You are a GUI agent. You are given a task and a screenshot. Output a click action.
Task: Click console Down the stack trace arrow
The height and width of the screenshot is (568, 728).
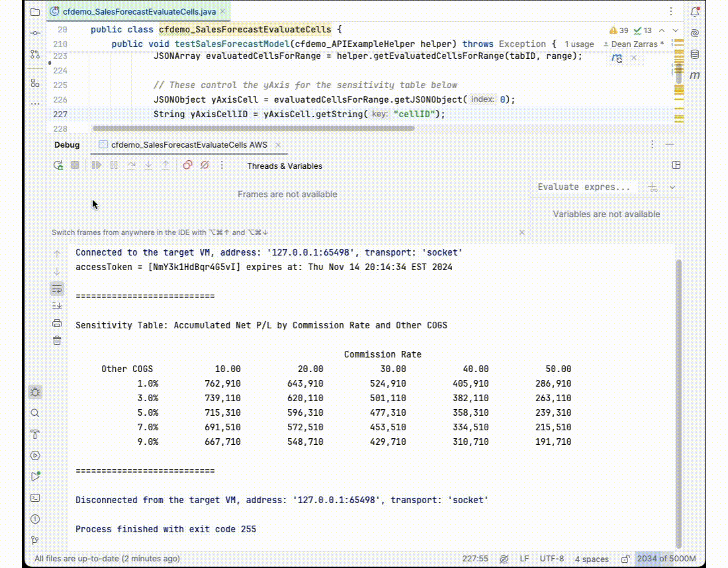(57, 271)
